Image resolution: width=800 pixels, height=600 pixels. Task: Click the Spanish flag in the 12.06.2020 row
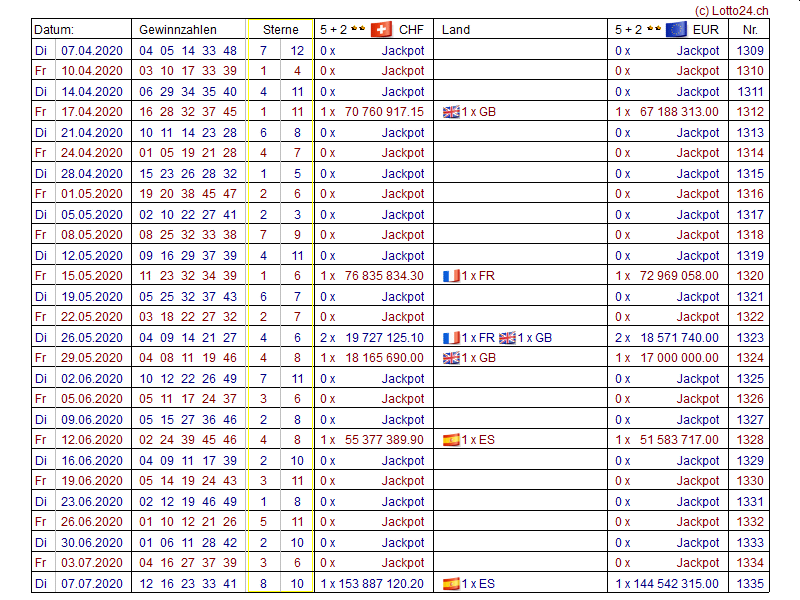pos(451,440)
